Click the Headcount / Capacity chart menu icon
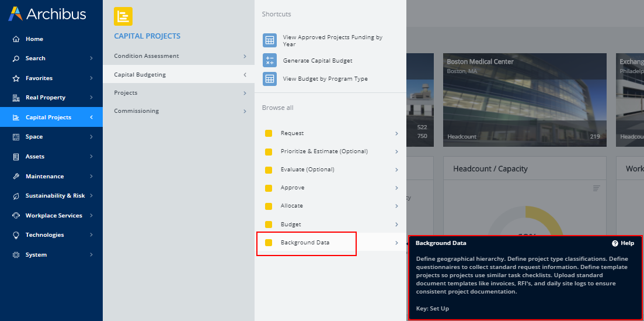Screen dimensions: 644x321 (596, 188)
